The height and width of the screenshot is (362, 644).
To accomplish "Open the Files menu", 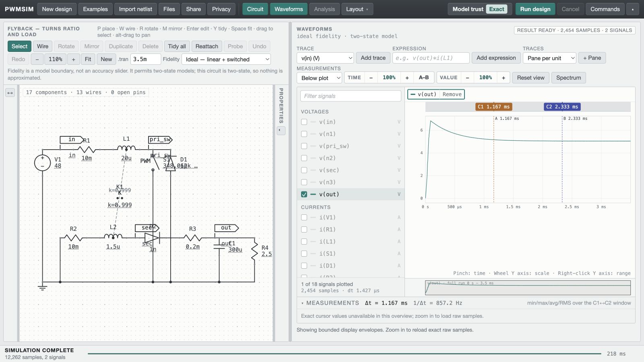I will [x=169, y=9].
